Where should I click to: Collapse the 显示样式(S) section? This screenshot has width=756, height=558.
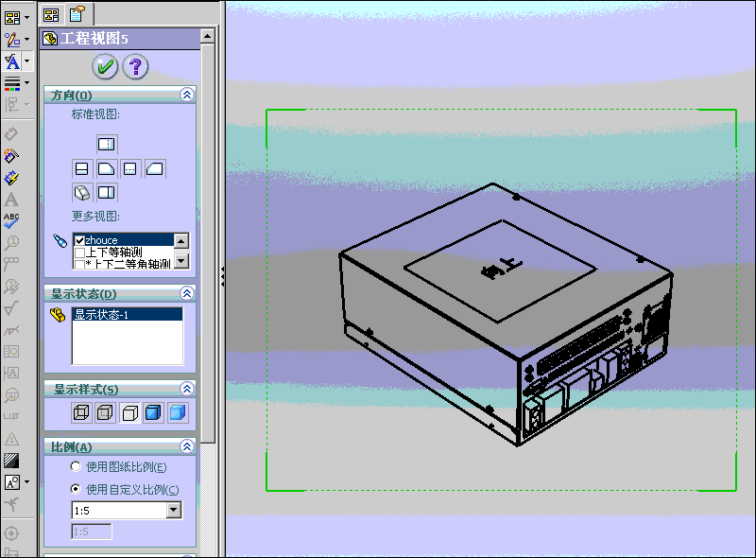(187, 389)
